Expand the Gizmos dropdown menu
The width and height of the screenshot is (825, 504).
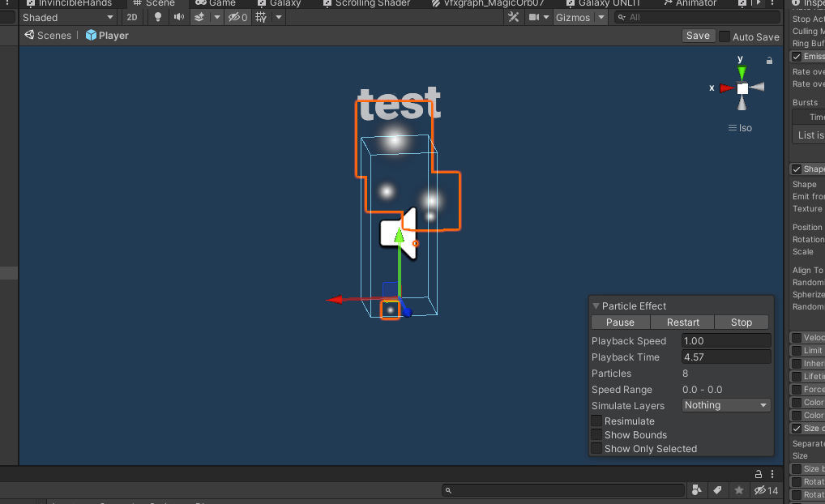579,17
